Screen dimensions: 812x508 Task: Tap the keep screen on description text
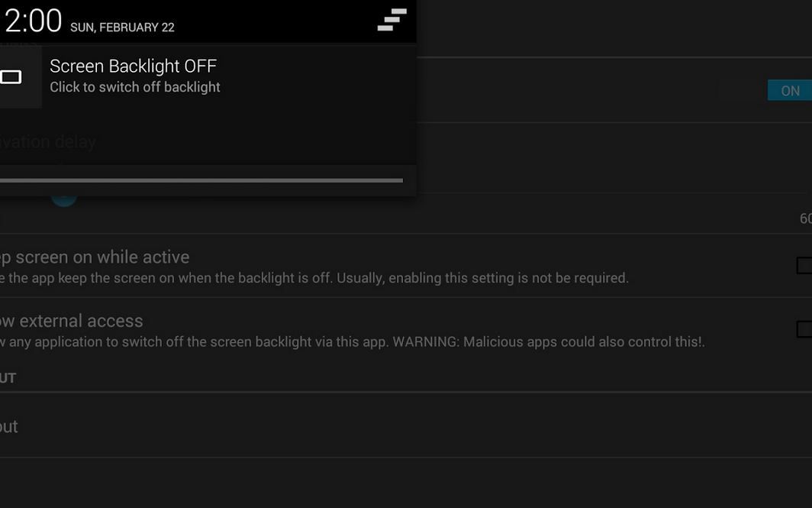pyautogui.click(x=314, y=278)
